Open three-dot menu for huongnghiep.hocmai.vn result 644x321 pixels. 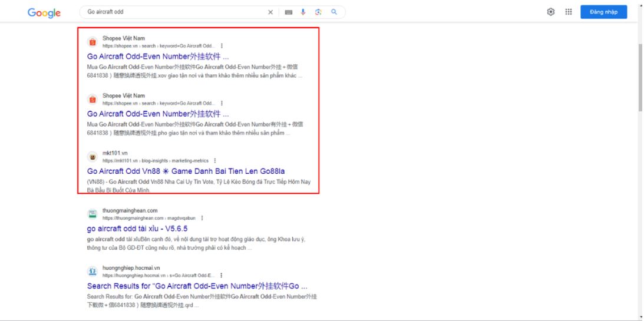coord(221,275)
